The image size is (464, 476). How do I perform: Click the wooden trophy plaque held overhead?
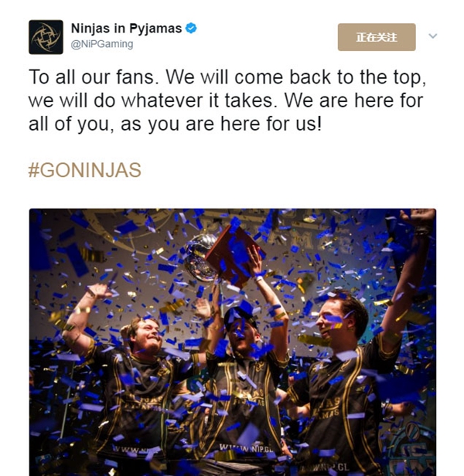tap(236, 256)
